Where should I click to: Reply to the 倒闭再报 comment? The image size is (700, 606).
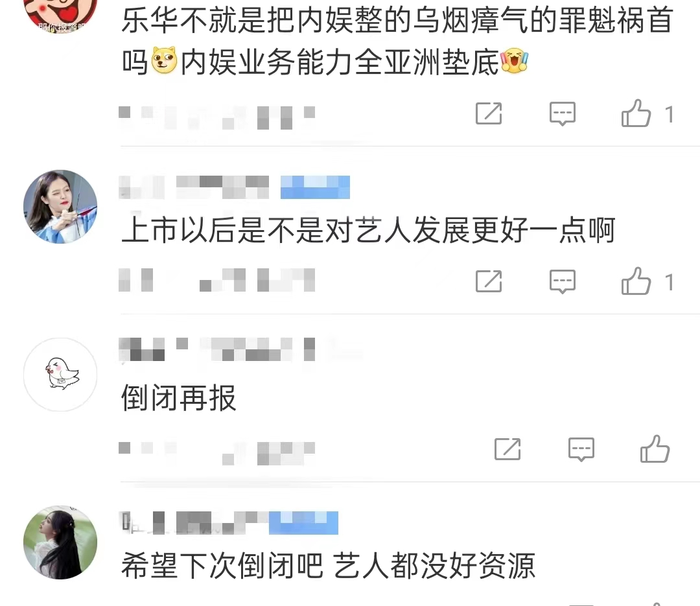coord(581,449)
